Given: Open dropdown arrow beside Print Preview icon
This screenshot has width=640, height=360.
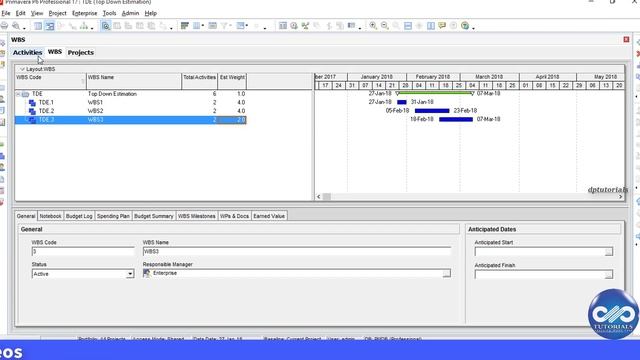Looking at the screenshot, I should pyautogui.click(x=24, y=28).
